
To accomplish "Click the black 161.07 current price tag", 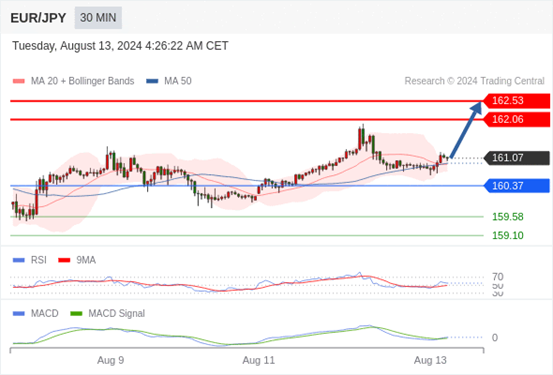I will point(516,157).
